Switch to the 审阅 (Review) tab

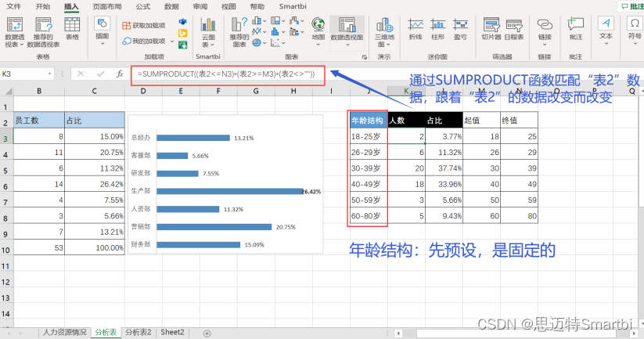coord(200,6)
